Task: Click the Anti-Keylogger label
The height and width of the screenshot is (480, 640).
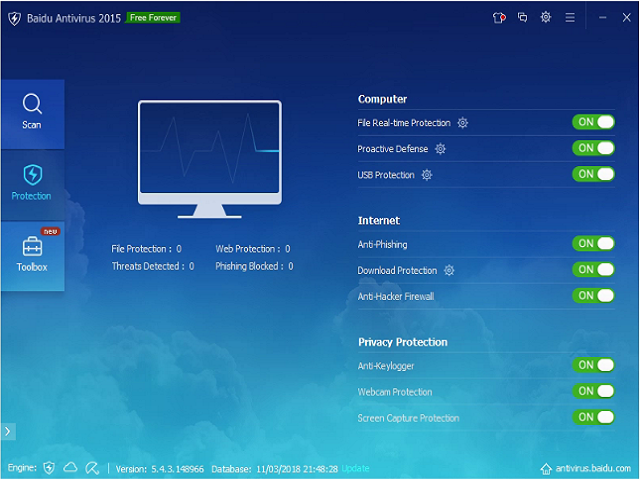Action: click(x=386, y=366)
